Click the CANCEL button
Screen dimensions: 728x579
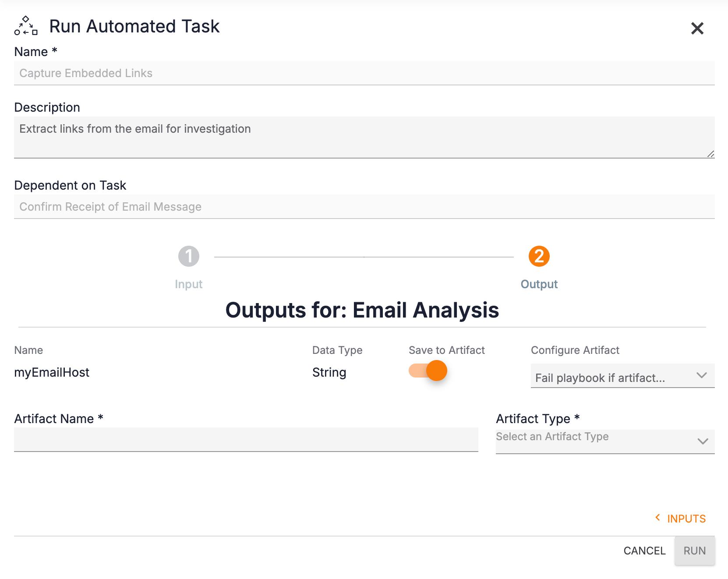[x=644, y=551]
